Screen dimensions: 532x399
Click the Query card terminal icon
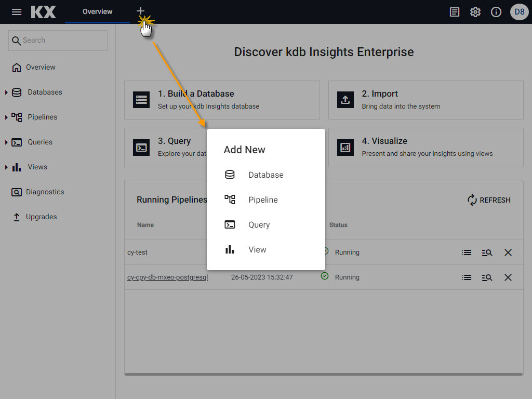coord(141,147)
